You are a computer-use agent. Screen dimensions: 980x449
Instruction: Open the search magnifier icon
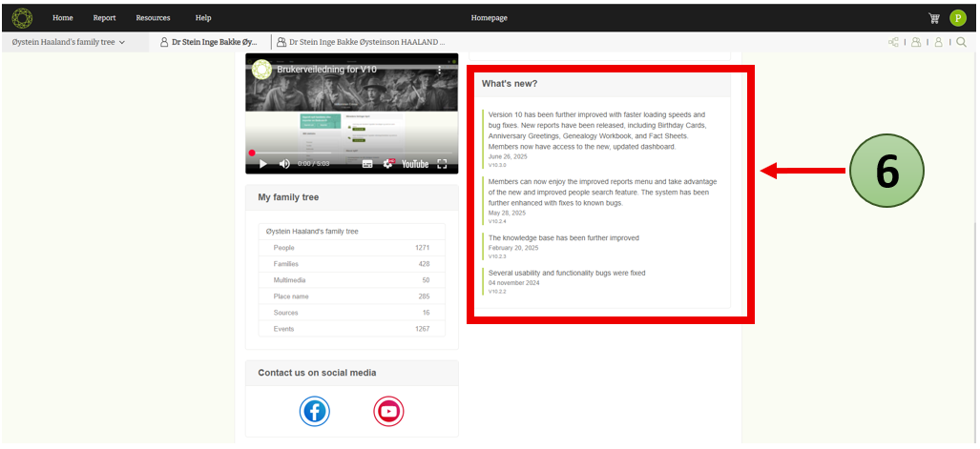click(961, 42)
